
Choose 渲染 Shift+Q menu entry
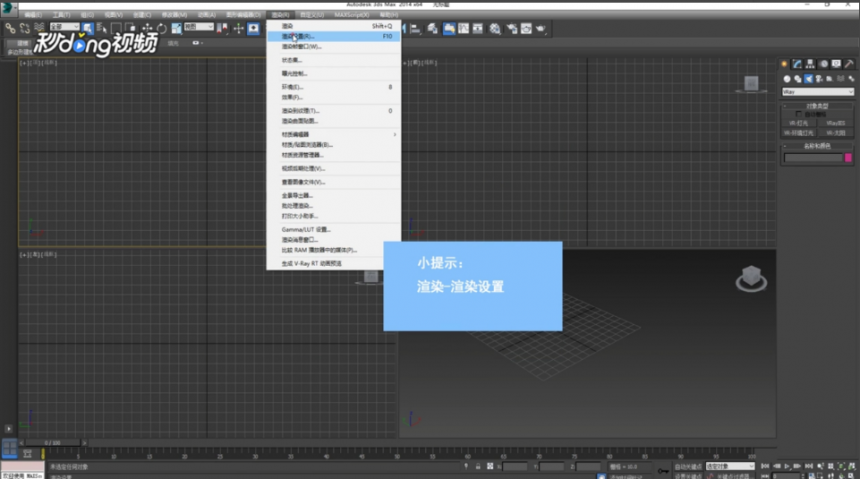click(x=333, y=26)
